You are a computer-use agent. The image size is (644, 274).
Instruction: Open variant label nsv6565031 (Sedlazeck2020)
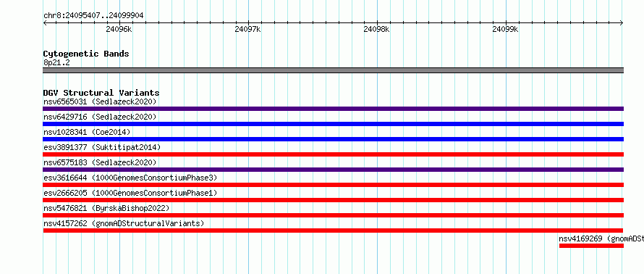100,101
